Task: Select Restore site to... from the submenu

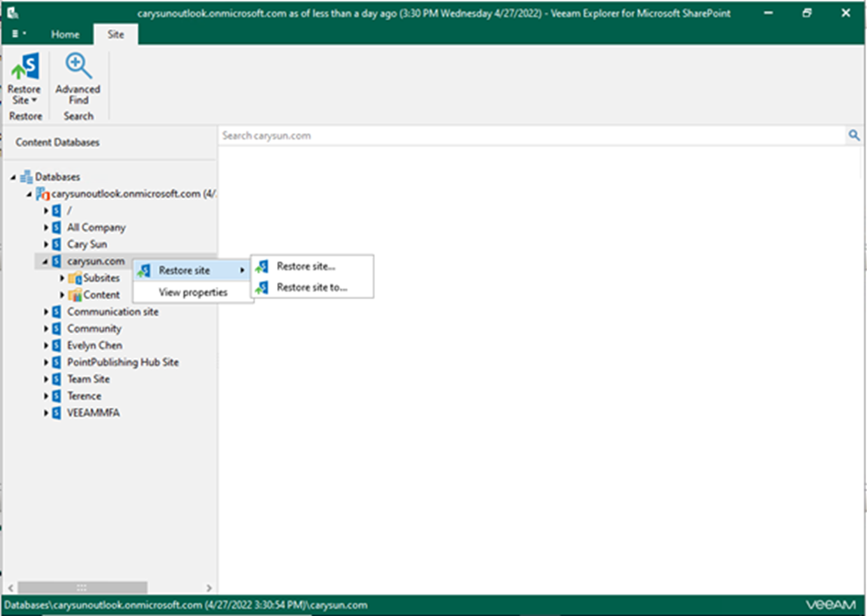Action: pyautogui.click(x=312, y=288)
